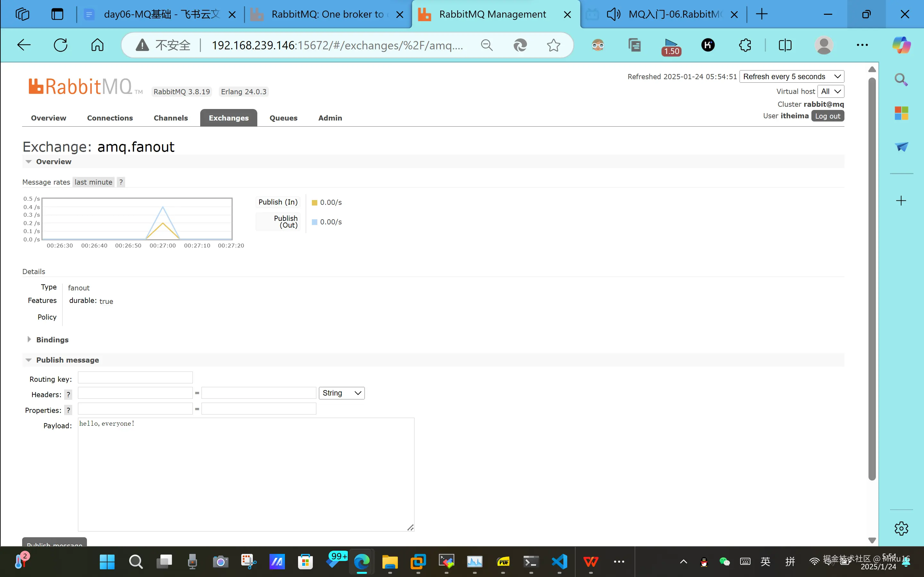This screenshot has height=577, width=924.
Task: Open the header String type dropdown
Action: (x=341, y=393)
